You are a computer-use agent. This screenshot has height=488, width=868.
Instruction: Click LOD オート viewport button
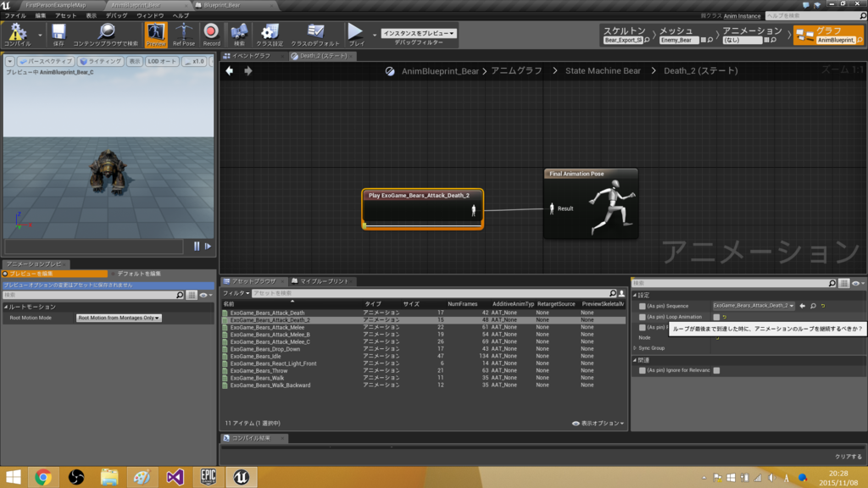162,61
